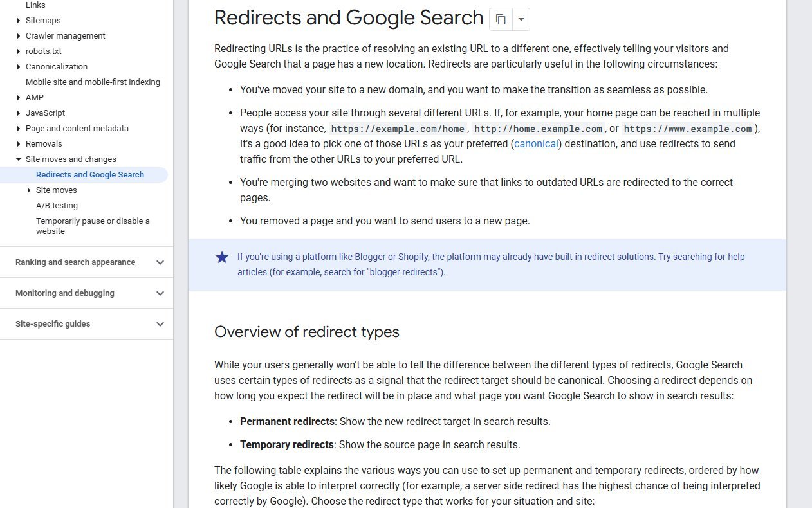Open Canonicalization nav item
812x508 pixels.
(57, 67)
